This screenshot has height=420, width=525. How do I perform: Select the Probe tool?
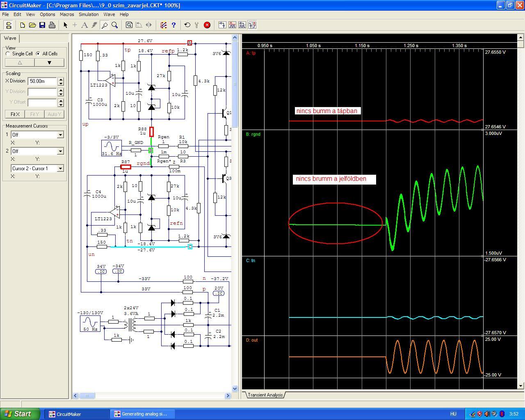[105, 25]
